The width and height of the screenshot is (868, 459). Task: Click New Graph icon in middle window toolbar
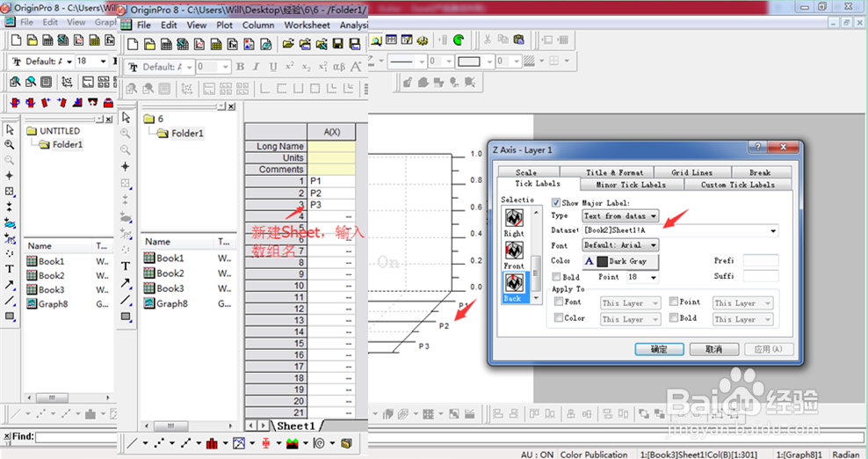tap(199, 45)
